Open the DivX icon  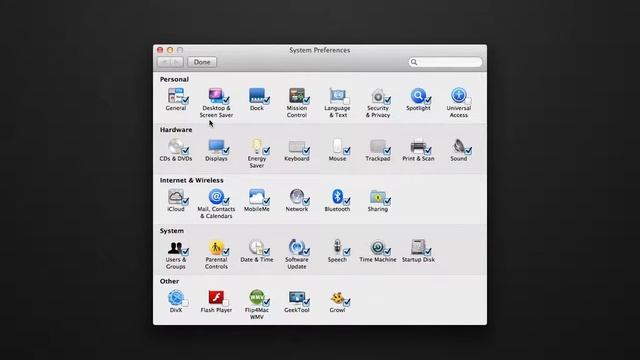(176, 298)
